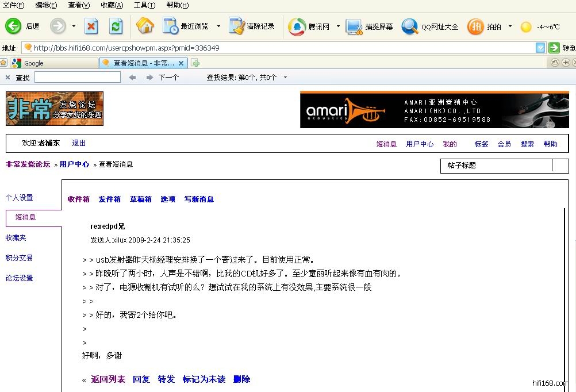Open the 腾讯网 dropdown arrow

coord(338,26)
